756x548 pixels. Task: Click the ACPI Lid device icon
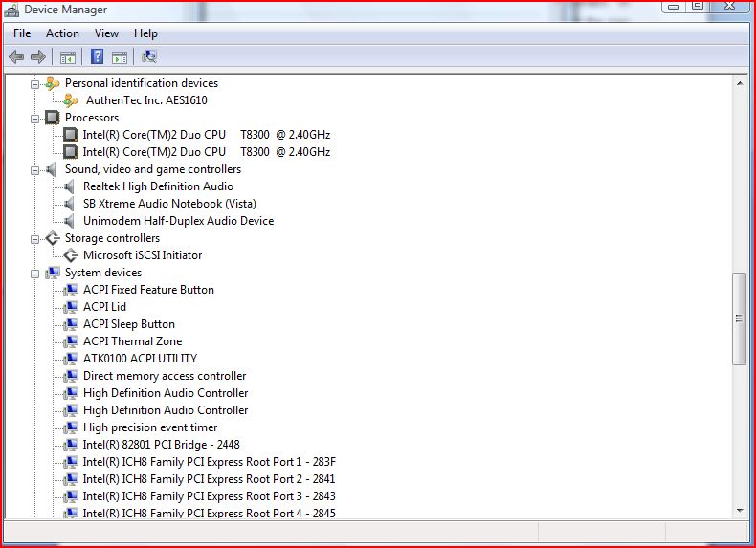(71, 307)
